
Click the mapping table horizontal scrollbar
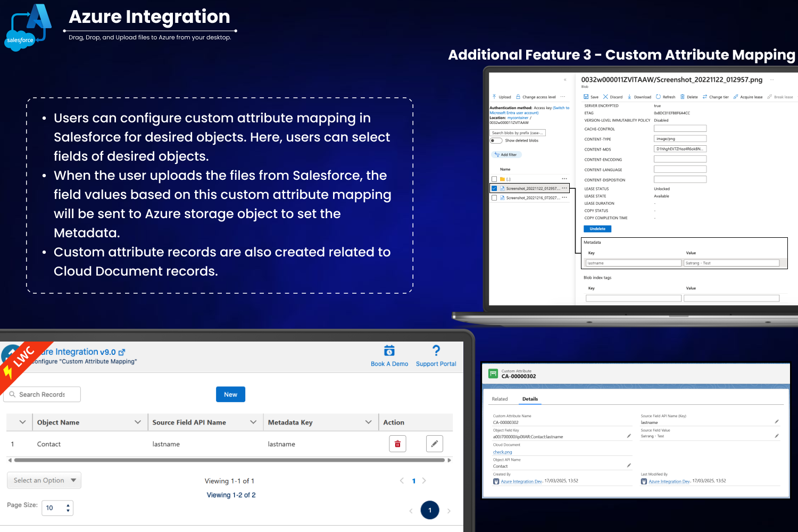(x=229, y=460)
